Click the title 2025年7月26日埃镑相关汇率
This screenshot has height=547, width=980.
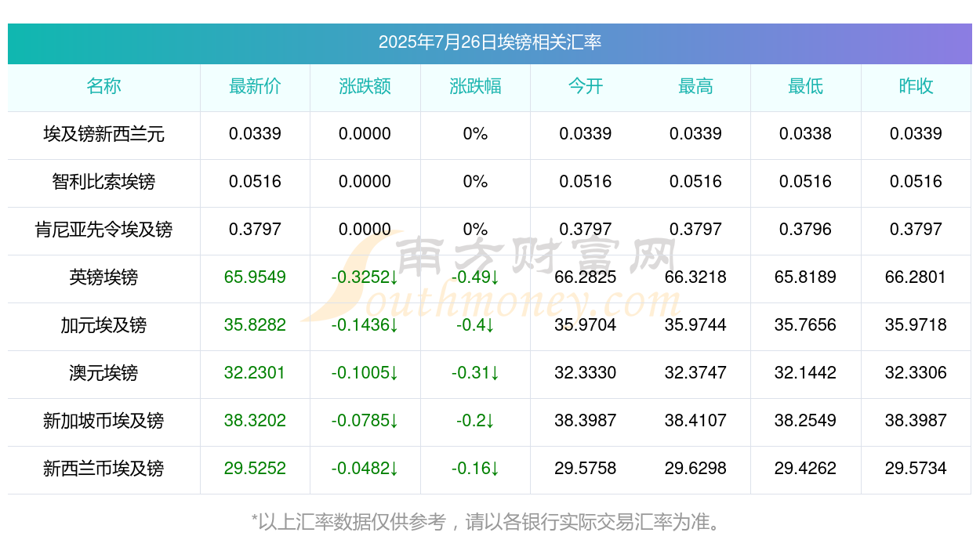click(490, 42)
